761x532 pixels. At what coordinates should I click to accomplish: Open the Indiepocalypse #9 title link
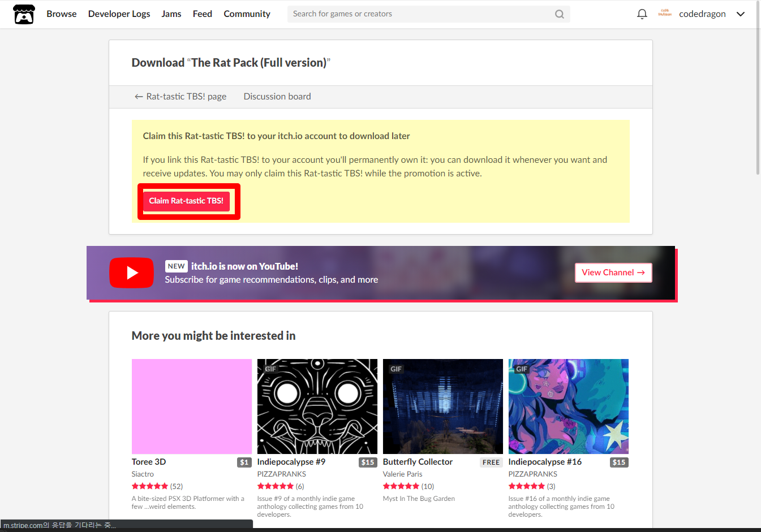coord(291,462)
